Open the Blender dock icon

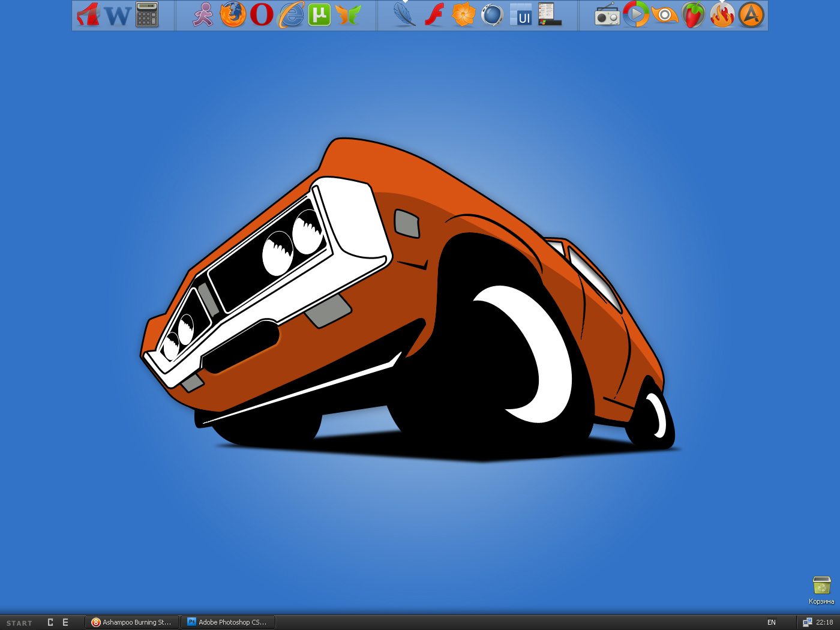[665, 15]
